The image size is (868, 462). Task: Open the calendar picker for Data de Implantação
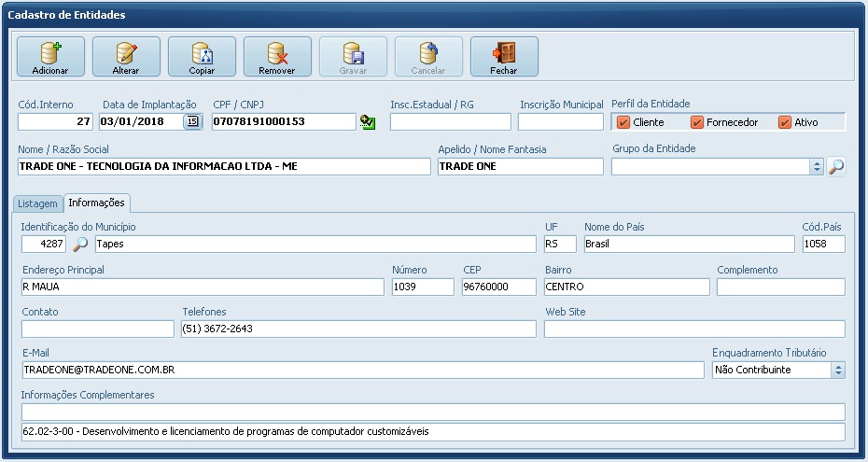pos(192,121)
